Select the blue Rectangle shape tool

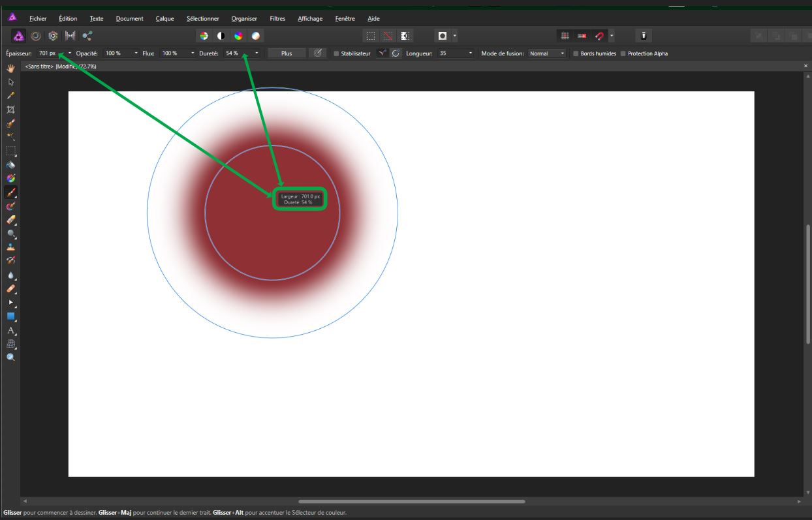pyautogui.click(x=11, y=316)
